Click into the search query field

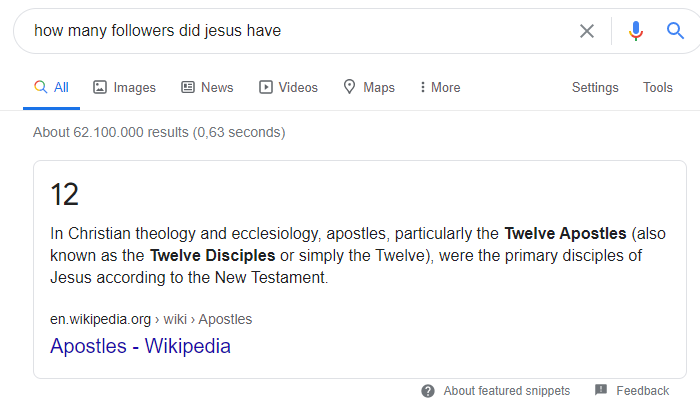click(300, 31)
